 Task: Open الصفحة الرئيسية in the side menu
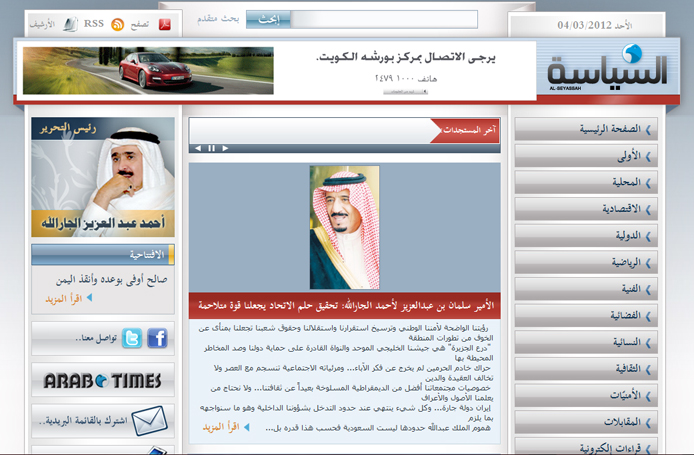tap(585, 129)
